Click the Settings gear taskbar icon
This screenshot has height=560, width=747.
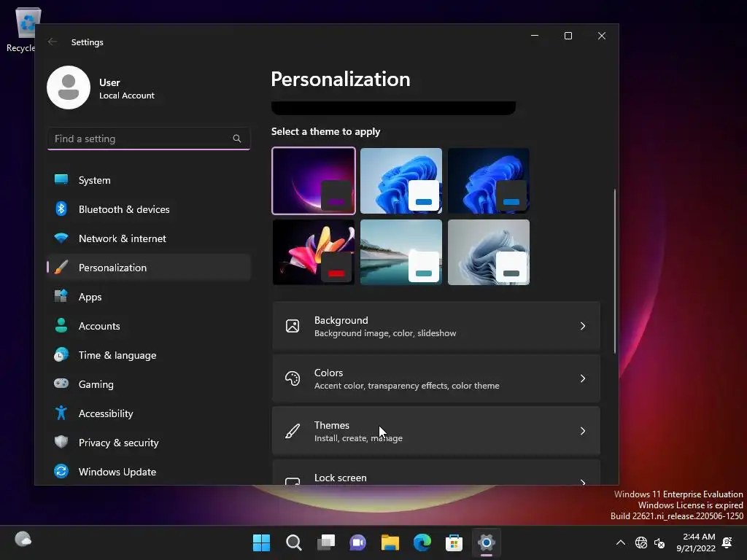tap(487, 542)
